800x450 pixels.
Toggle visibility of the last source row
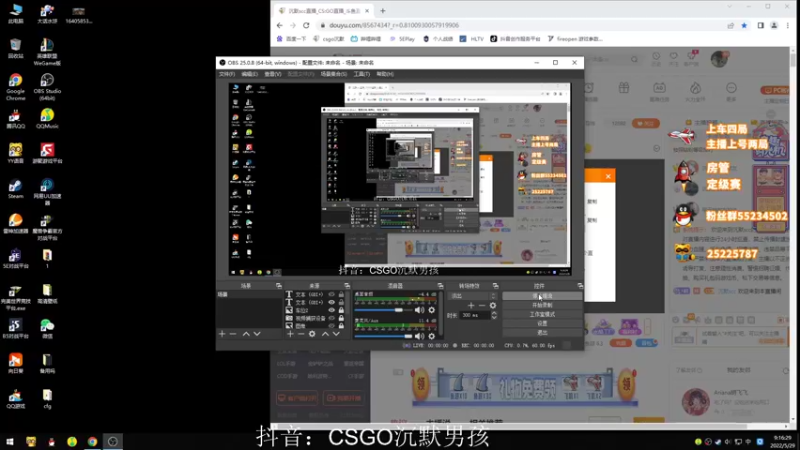click(x=332, y=326)
